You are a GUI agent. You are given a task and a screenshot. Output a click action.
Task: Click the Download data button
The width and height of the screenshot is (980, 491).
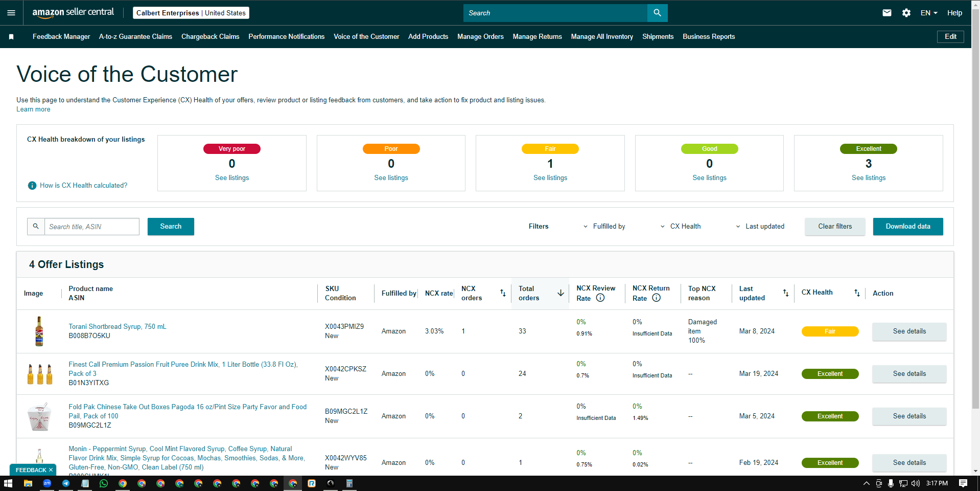click(x=908, y=227)
